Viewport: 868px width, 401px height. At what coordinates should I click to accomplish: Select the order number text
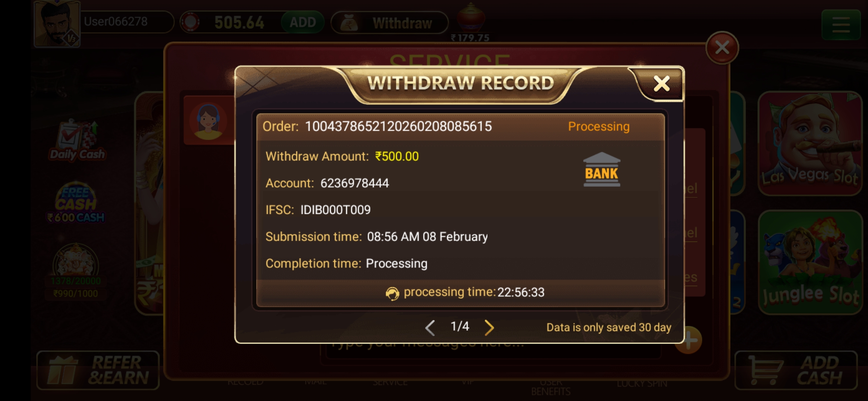coord(398,127)
